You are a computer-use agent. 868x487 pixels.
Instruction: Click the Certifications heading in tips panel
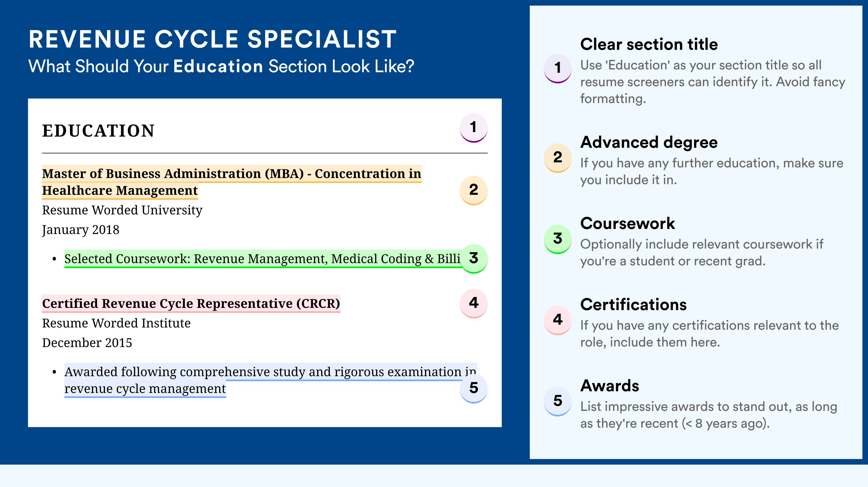coord(633,305)
